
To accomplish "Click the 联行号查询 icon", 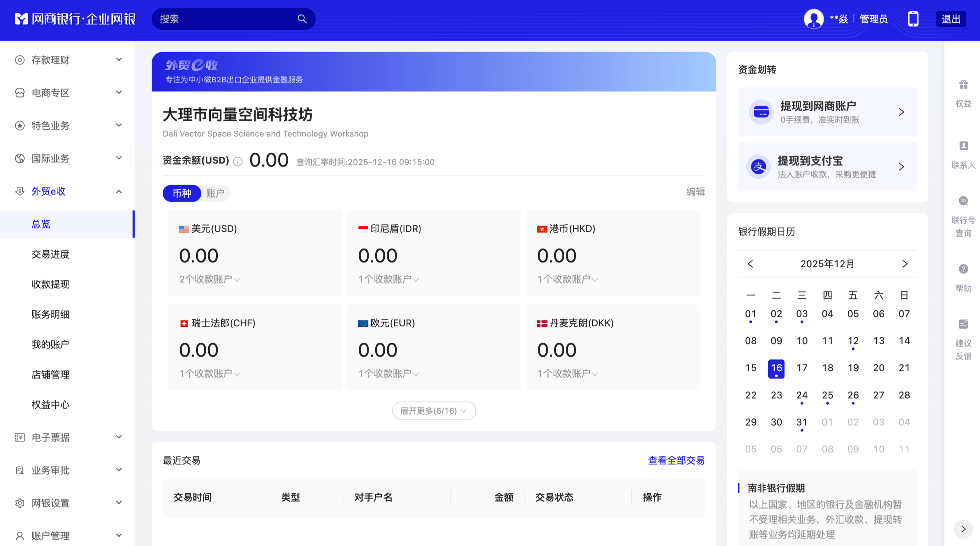I will pos(963,201).
